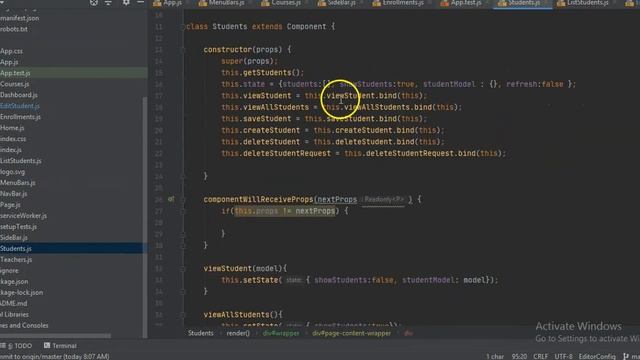Viewport: 640px width, 360px height.
Task: Open Enrollments.js in the project tree
Action: pos(20,116)
